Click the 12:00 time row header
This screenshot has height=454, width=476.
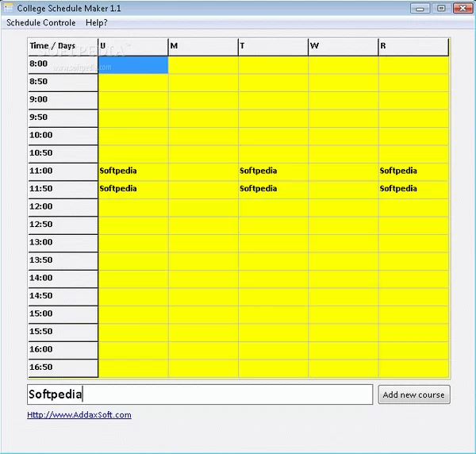(63, 208)
